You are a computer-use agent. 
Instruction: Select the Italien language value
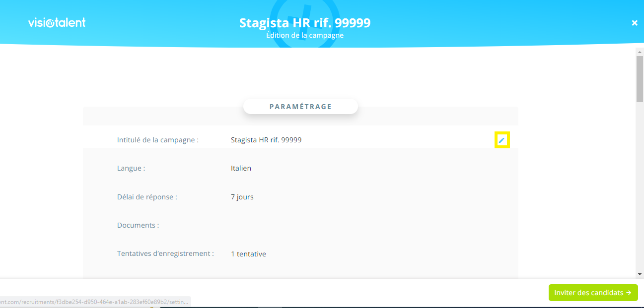241,168
